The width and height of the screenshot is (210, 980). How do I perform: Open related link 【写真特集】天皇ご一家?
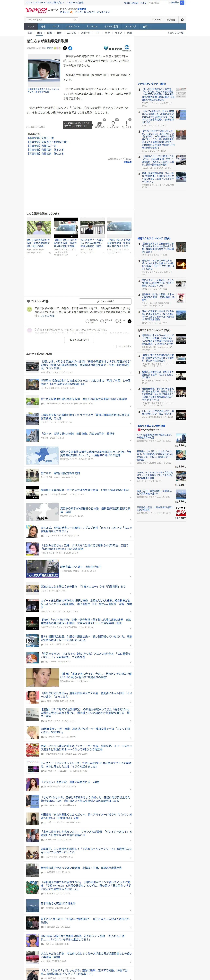(x=41, y=138)
